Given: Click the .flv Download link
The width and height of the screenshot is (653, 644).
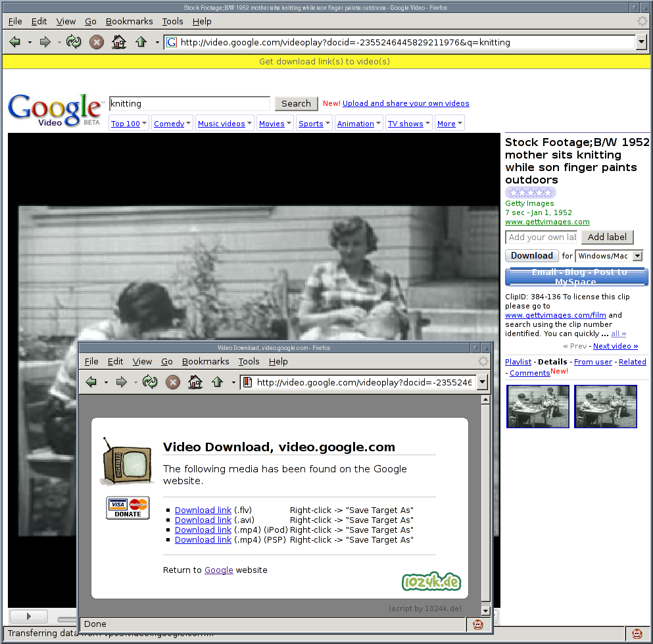Looking at the screenshot, I should 203,510.
